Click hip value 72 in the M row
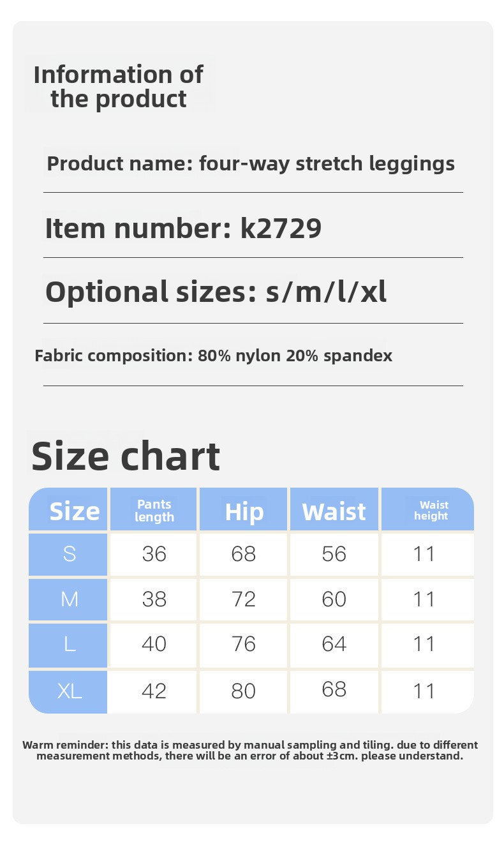504x854 pixels. coord(244,599)
